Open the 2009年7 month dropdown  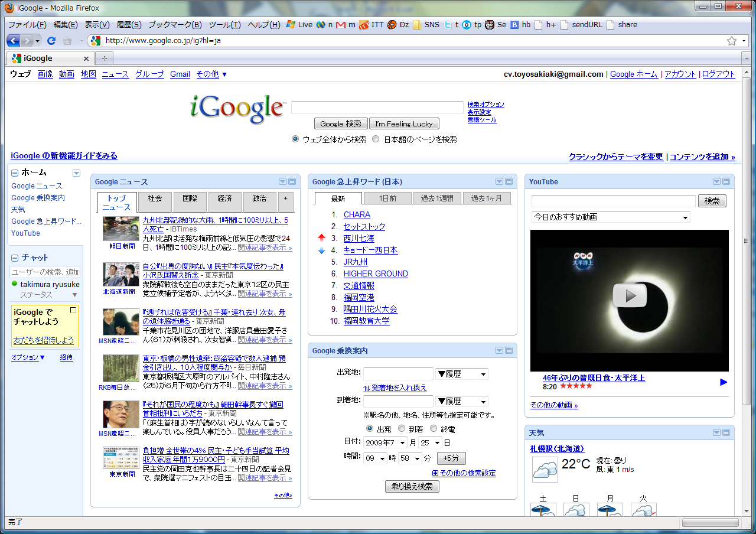(385, 442)
